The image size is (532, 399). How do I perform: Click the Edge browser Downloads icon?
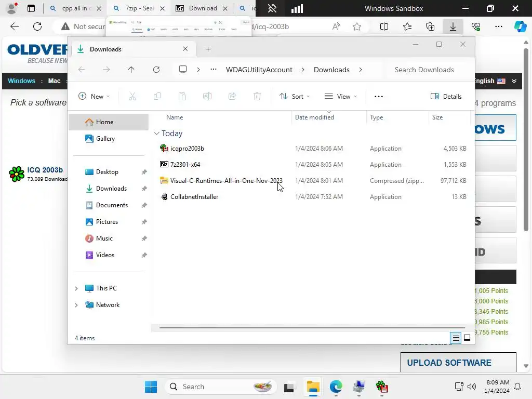[453, 26]
